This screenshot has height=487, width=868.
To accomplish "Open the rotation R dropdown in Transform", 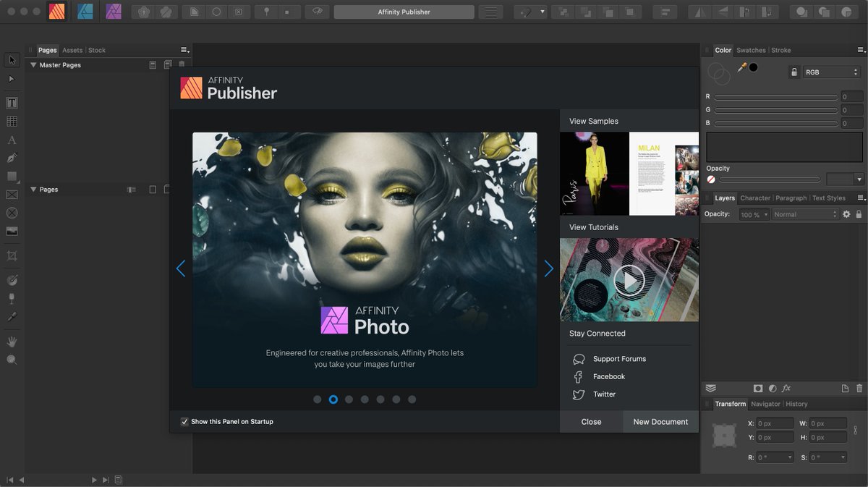I will (775, 457).
